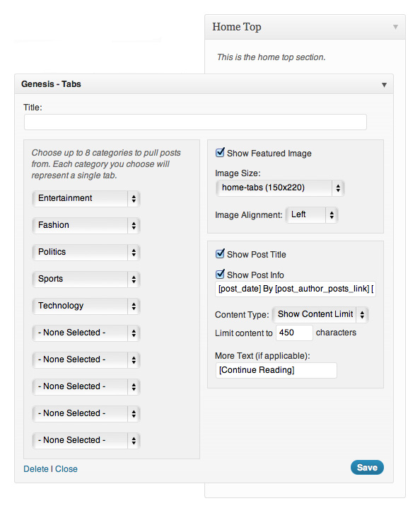Collapse the Genesis - Tabs widget arrow
Viewport: 420px width, 513px height.
point(384,85)
